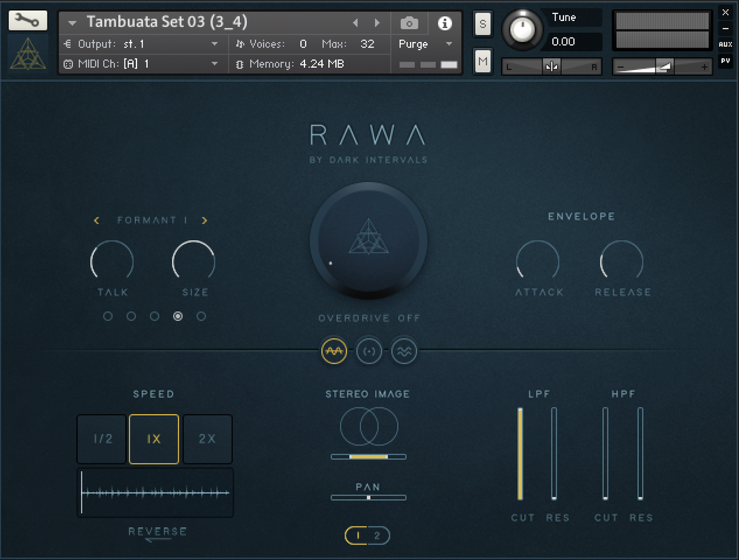Open the Output st. 1 dropdown
Viewport: 739px width, 560px height.
[x=214, y=44]
